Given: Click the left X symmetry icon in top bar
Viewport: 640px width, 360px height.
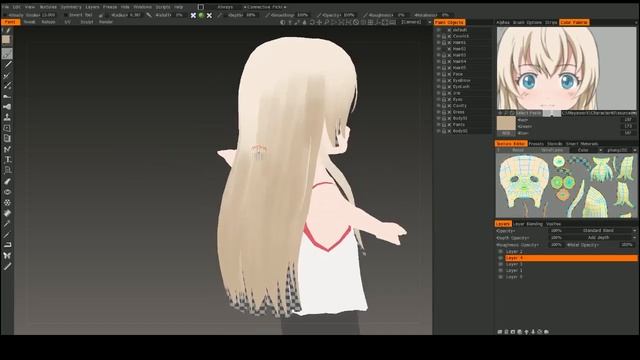Looking at the screenshot, I should (x=193, y=15).
